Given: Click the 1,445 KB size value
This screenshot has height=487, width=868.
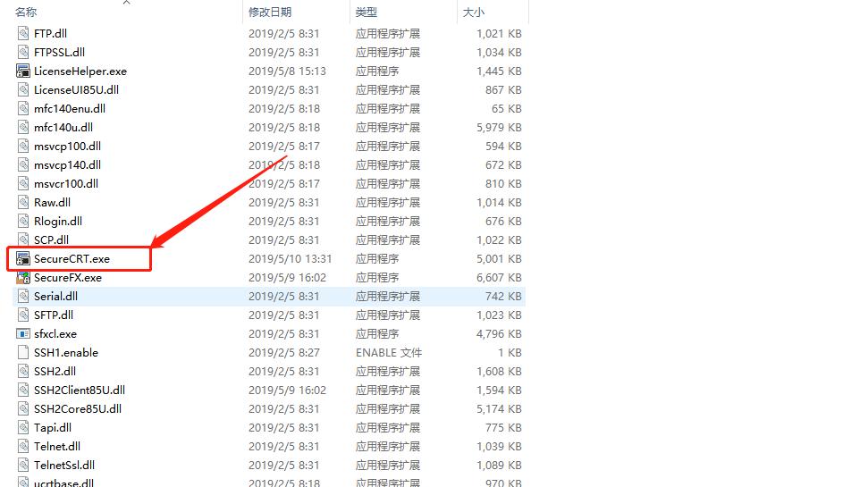Looking at the screenshot, I should pos(499,71).
